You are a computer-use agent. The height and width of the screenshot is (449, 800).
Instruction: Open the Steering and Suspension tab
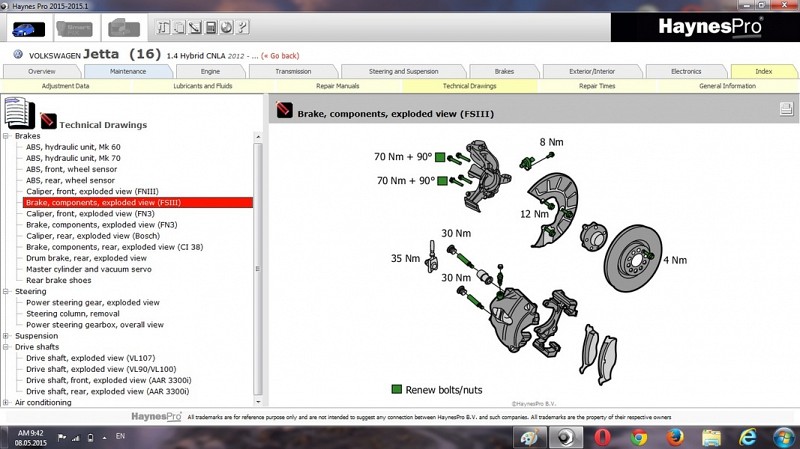coord(404,71)
